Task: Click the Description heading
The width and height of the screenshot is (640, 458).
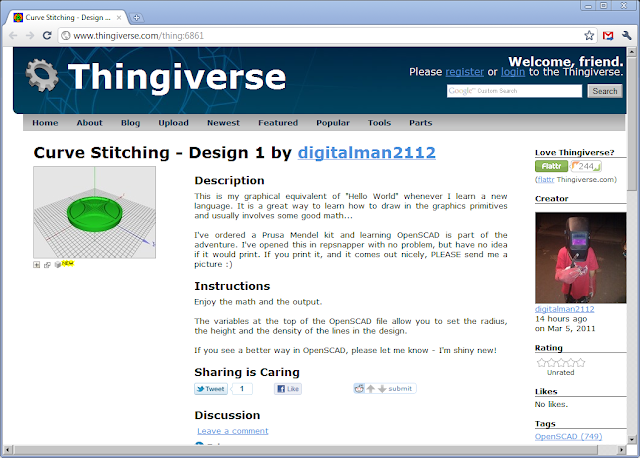Action: pos(229,180)
